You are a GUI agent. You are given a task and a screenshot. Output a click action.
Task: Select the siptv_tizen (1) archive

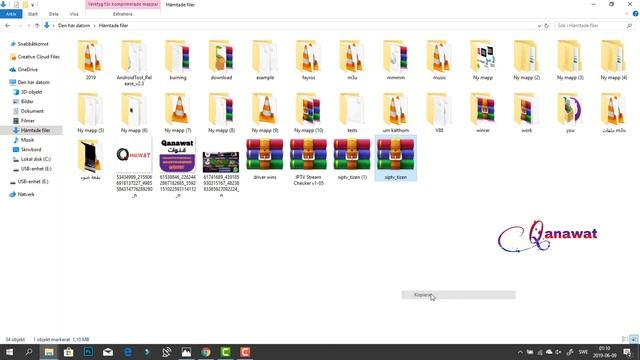pos(352,159)
